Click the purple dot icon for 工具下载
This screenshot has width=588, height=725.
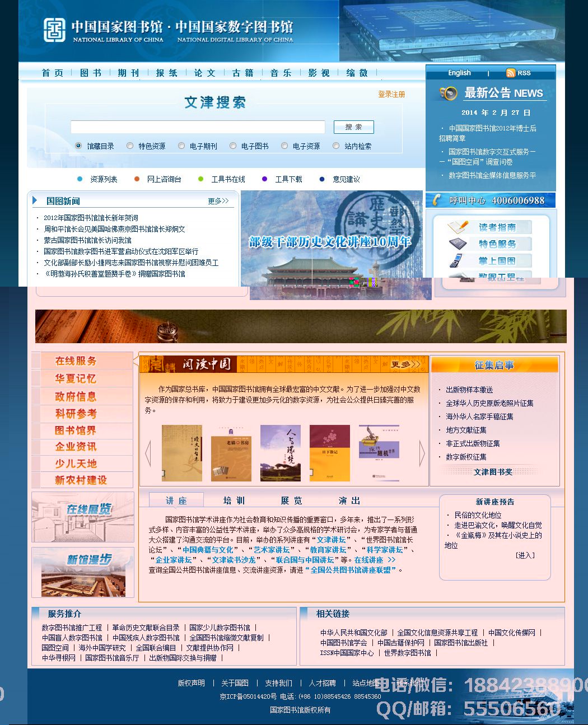265,179
